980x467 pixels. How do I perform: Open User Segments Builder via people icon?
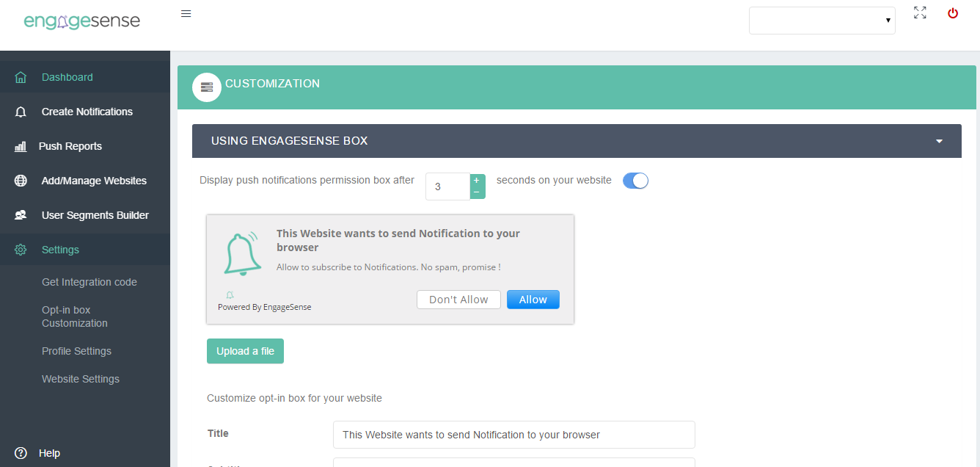coord(20,214)
